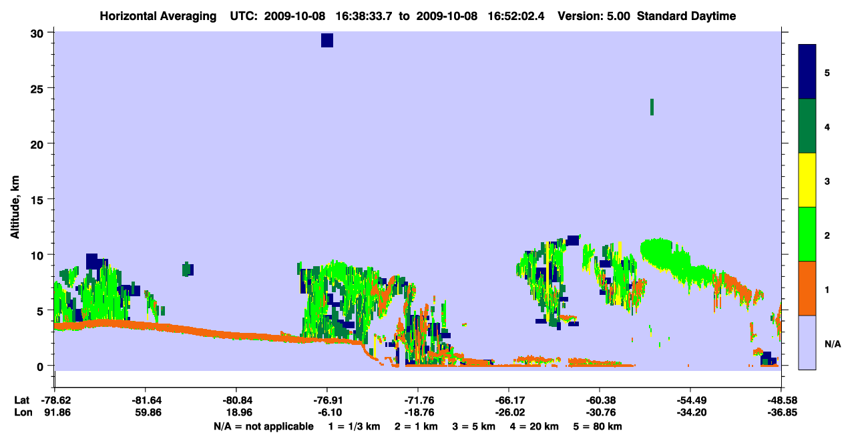Click the latitude value '-66.17'

pos(509,400)
